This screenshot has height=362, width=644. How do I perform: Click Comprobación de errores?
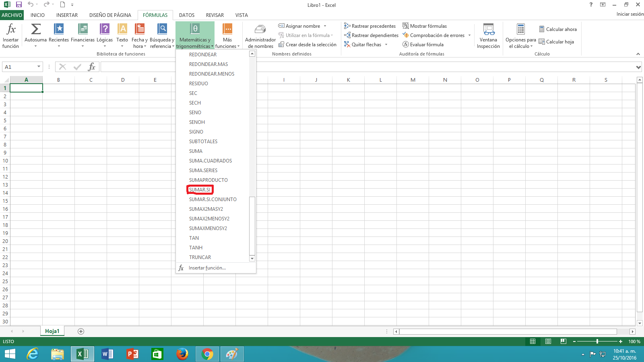(x=433, y=35)
